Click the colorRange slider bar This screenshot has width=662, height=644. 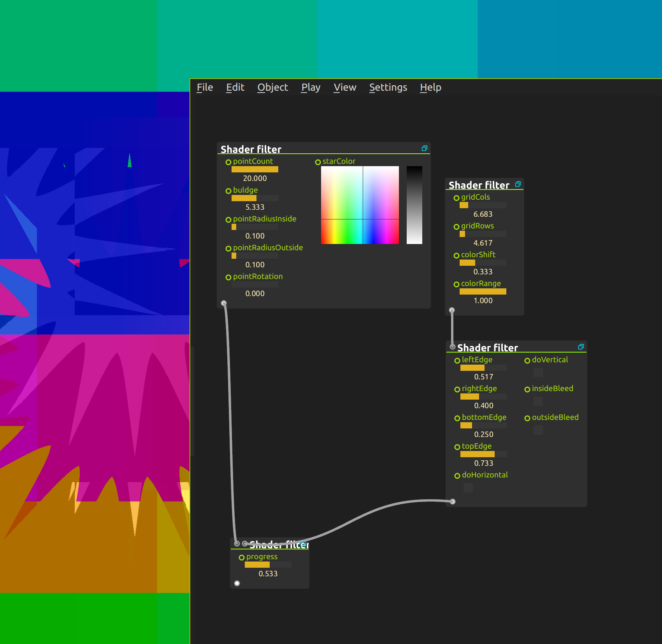483,291
